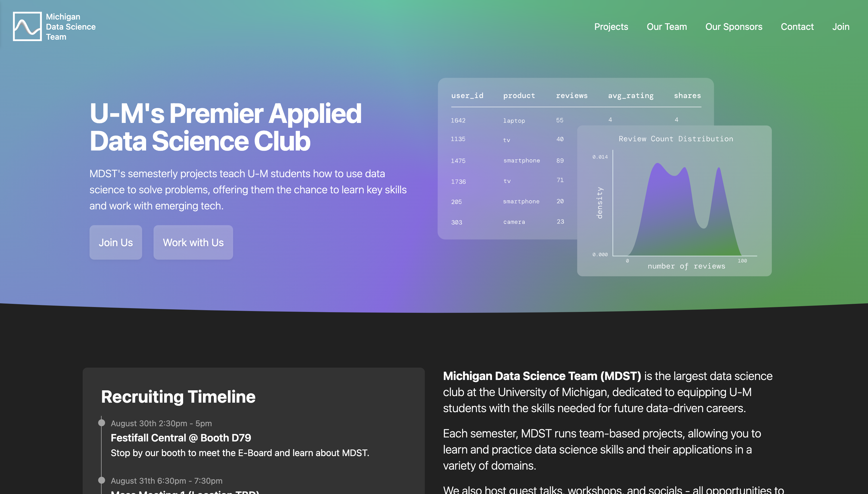Click the product column header

(519, 96)
